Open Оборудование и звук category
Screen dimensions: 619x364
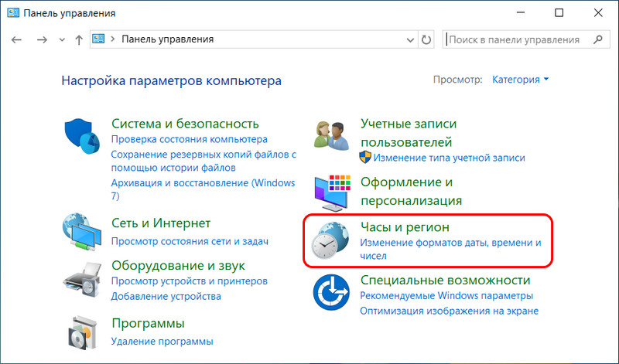pos(178,265)
